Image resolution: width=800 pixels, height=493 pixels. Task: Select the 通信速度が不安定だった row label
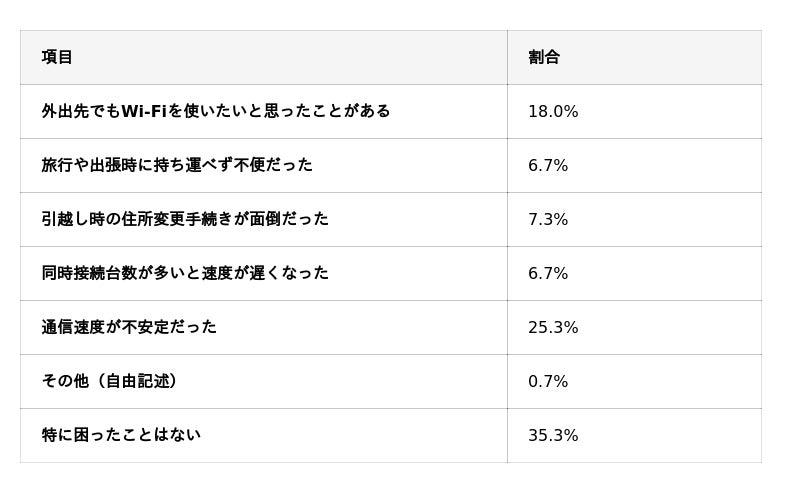coord(128,327)
